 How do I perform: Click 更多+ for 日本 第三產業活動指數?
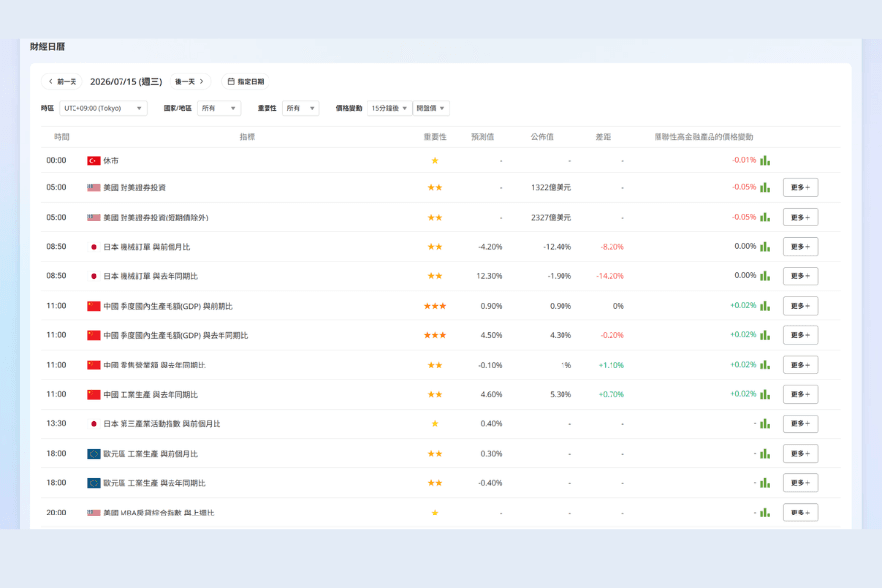pos(801,423)
